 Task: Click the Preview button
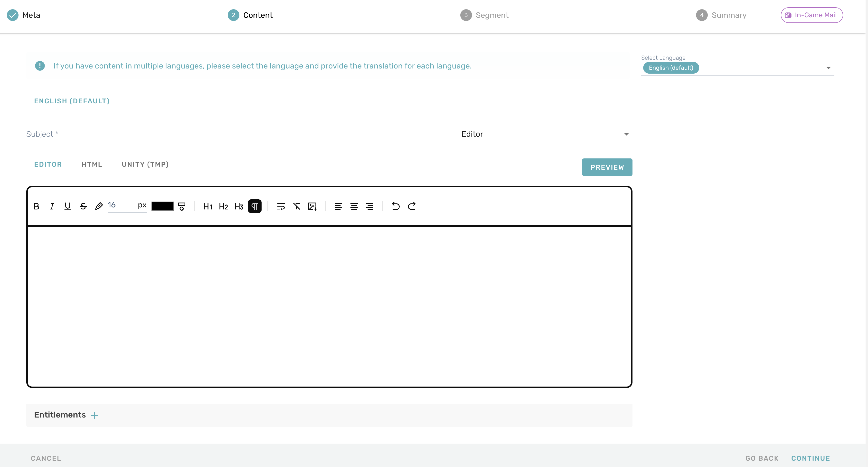pyautogui.click(x=607, y=167)
